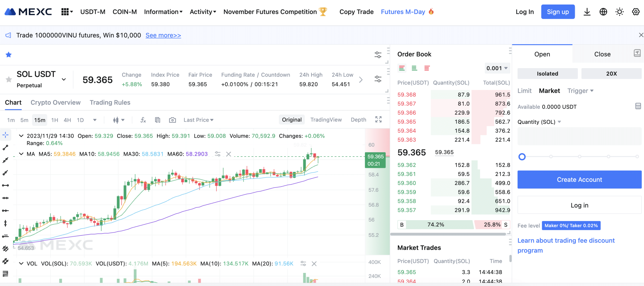Show bids only order book view

coord(414,68)
